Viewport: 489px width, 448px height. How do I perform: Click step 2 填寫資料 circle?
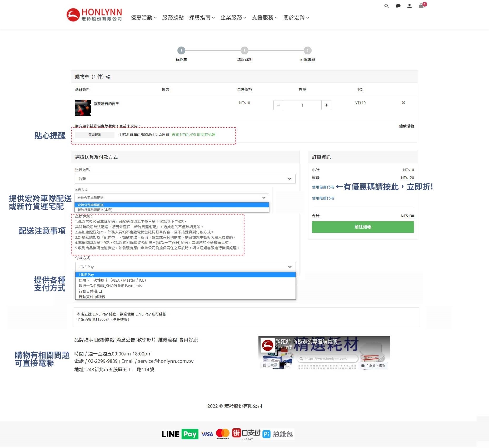(245, 50)
